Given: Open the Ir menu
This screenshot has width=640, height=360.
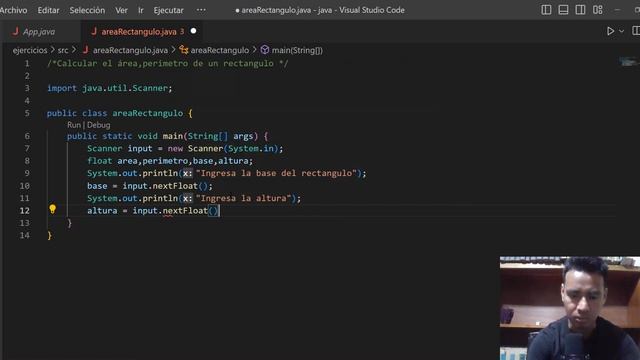Looking at the screenshot, I should click(x=141, y=10).
